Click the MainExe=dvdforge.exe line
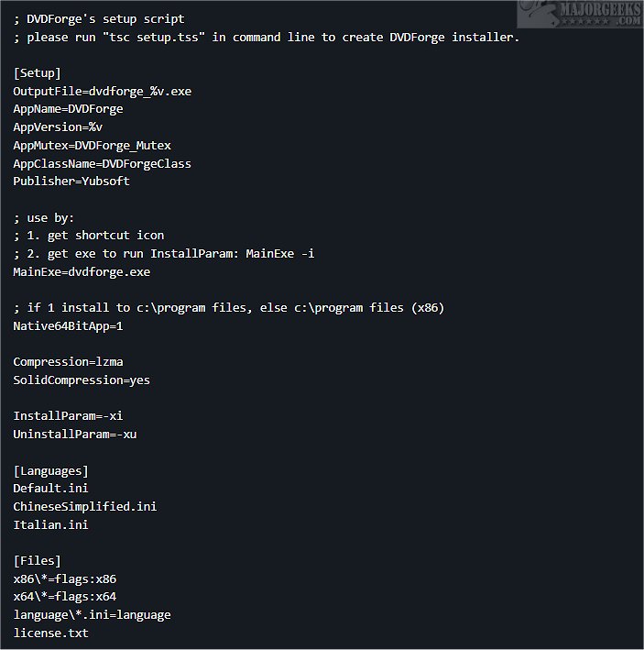This screenshot has width=644, height=650. 82,272
